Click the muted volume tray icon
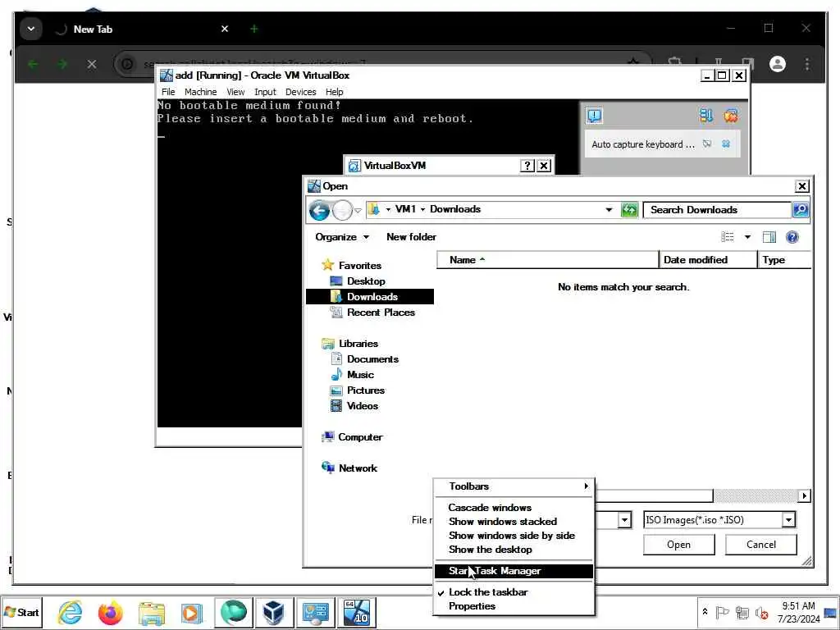Screen dimensions: 840x630 pyautogui.click(x=761, y=612)
